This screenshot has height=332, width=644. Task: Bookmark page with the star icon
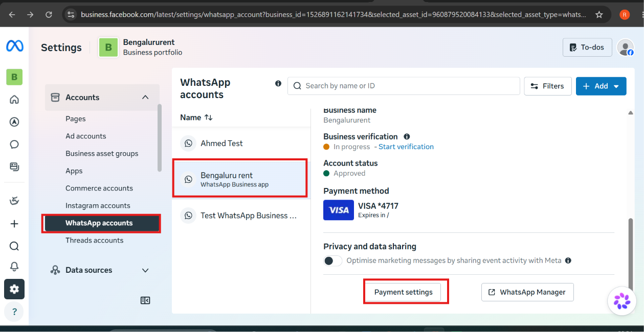[599, 15]
